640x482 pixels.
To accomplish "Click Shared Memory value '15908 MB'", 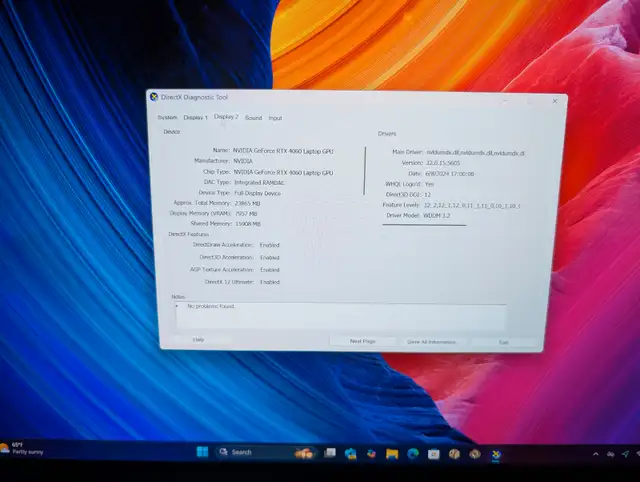I will [248, 224].
